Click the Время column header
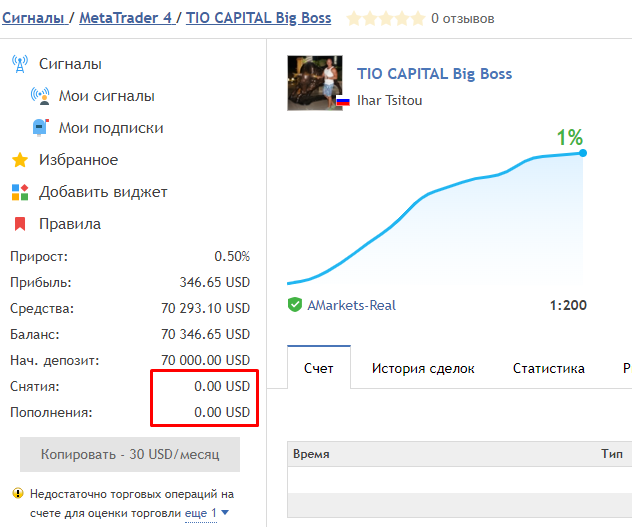 pyautogui.click(x=311, y=454)
